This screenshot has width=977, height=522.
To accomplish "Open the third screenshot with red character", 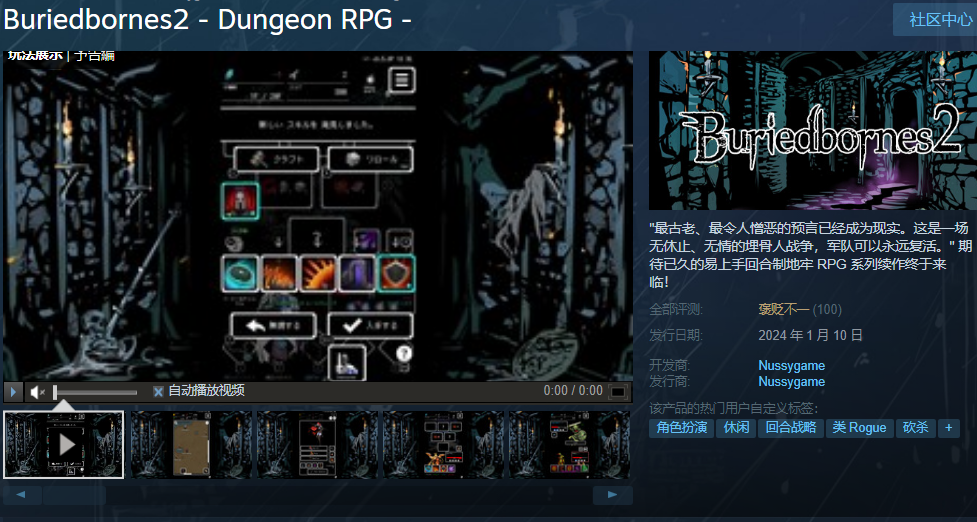I will click(x=317, y=445).
